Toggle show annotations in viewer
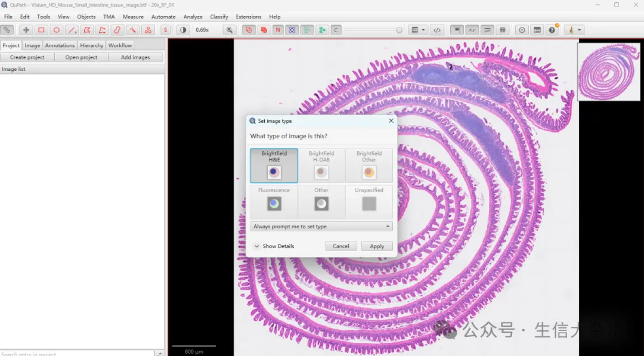The image size is (644, 356). (249, 30)
